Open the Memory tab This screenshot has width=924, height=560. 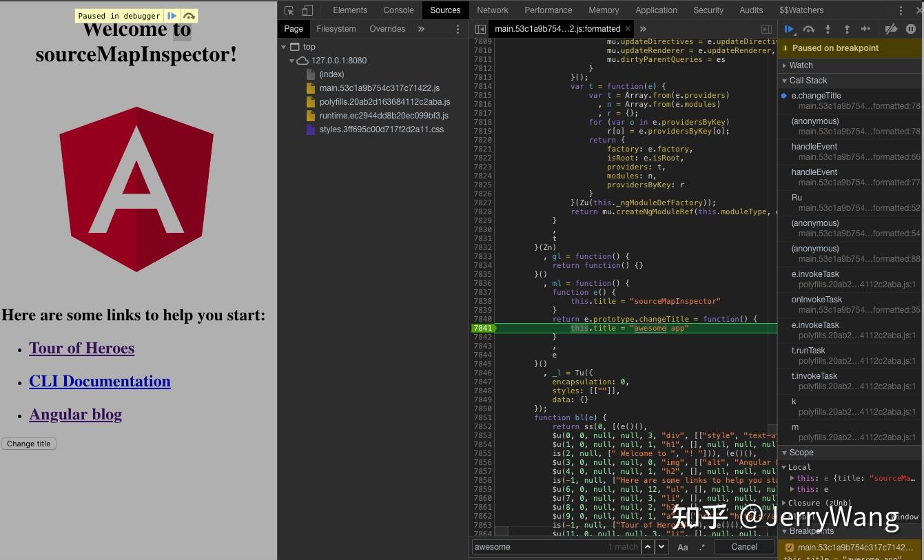click(x=604, y=10)
